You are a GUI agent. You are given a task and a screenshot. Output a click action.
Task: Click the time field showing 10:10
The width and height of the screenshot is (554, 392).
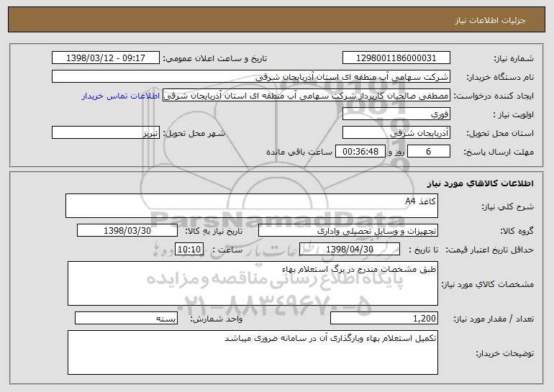pos(189,250)
